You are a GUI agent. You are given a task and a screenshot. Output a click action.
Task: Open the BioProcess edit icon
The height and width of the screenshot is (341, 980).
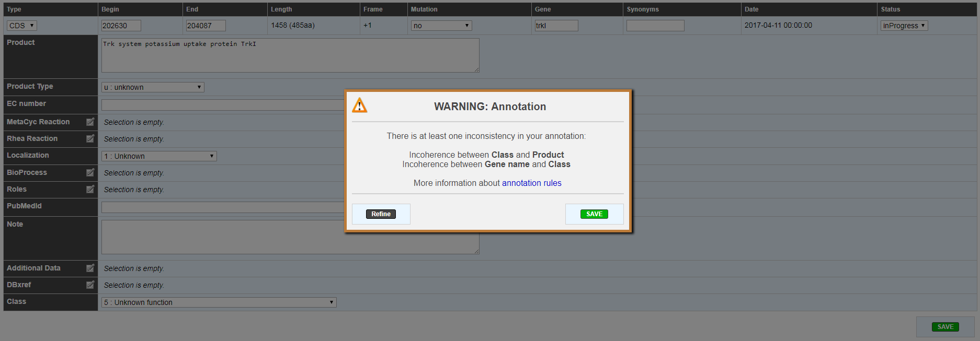pyautogui.click(x=90, y=172)
